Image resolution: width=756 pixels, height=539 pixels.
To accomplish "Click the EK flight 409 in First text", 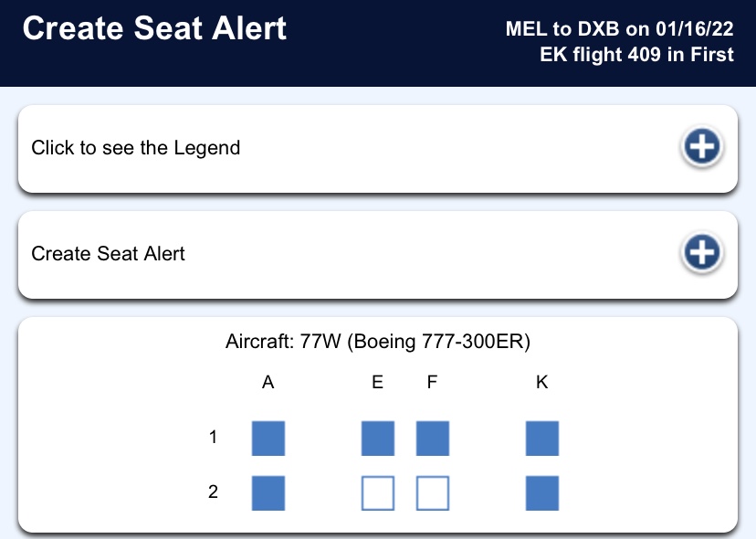I will coord(636,54).
